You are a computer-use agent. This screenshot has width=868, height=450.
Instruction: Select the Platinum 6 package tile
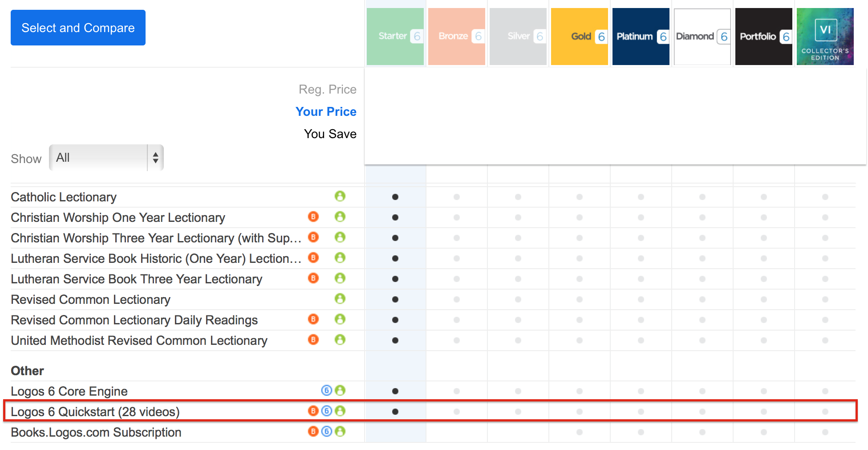(x=641, y=37)
